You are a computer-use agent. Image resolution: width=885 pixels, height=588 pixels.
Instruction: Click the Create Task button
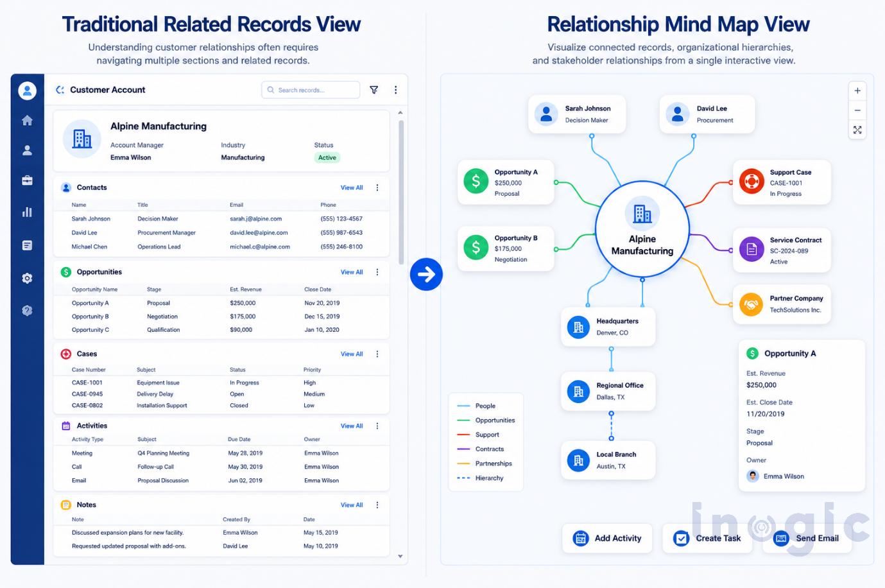click(708, 538)
